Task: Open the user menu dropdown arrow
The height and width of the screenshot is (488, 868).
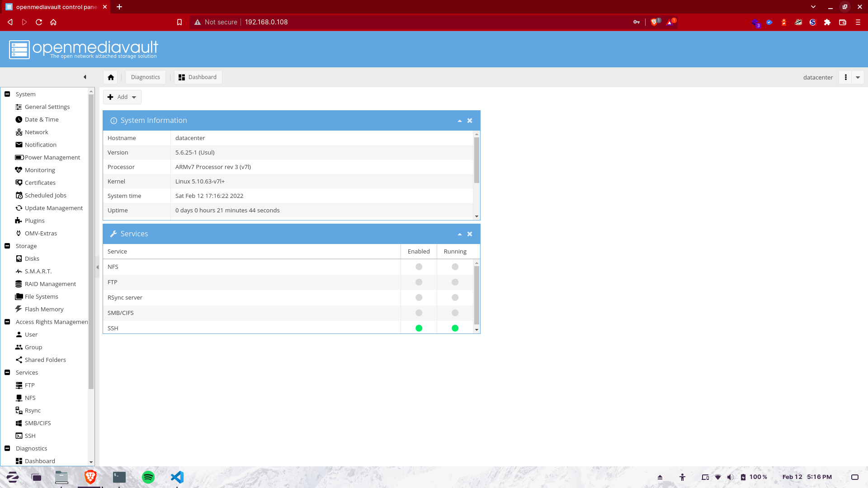Action: pos(858,77)
